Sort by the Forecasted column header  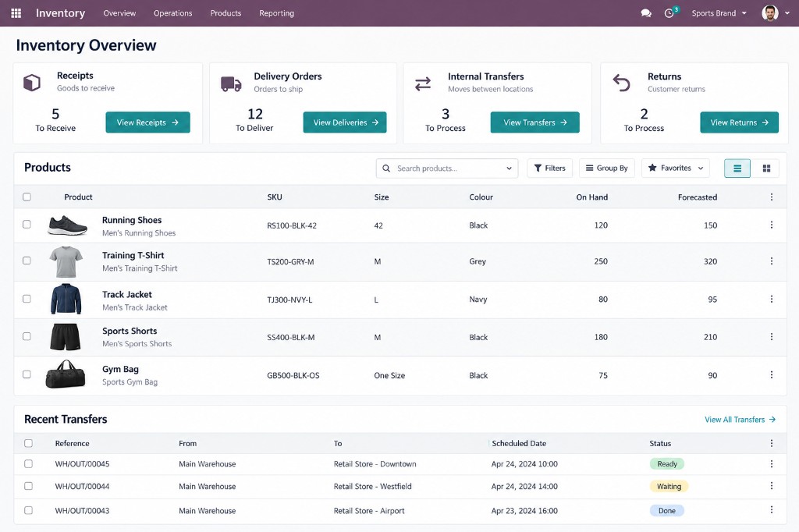697,197
